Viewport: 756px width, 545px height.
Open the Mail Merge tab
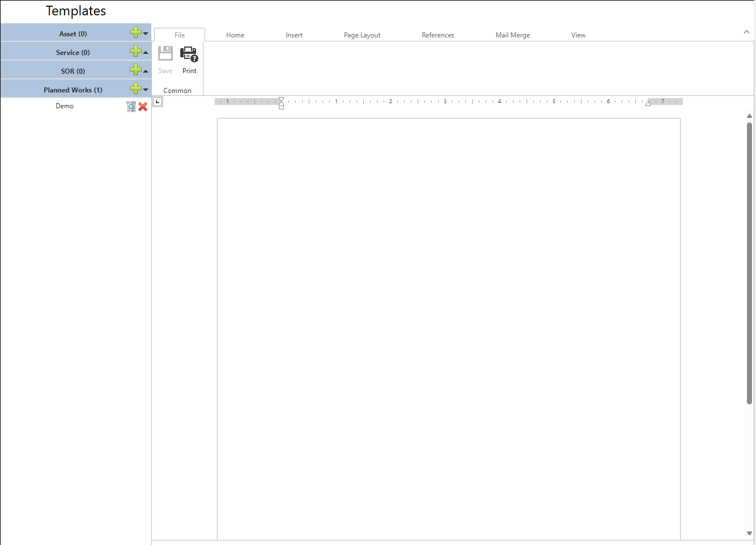click(512, 35)
